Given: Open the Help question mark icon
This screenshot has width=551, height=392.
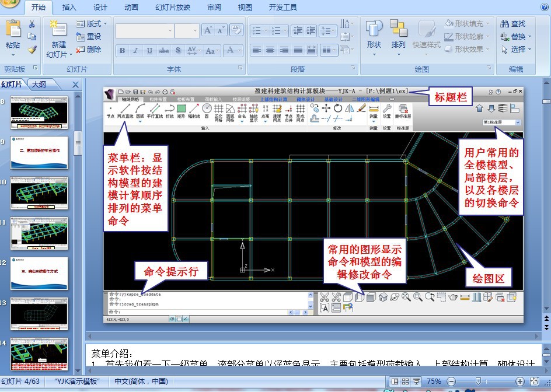Looking at the screenshot, I should click(545, 6).
